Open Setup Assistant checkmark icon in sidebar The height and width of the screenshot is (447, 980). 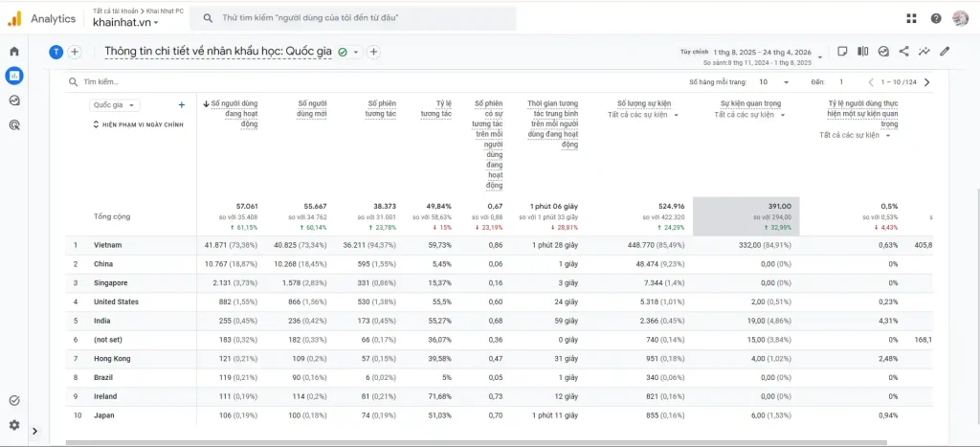click(x=13, y=401)
